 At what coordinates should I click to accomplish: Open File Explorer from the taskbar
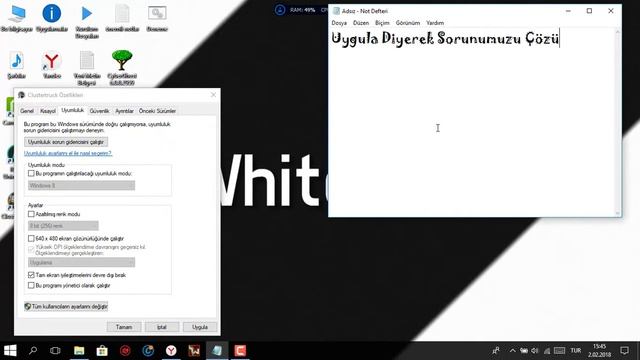coord(79,351)
